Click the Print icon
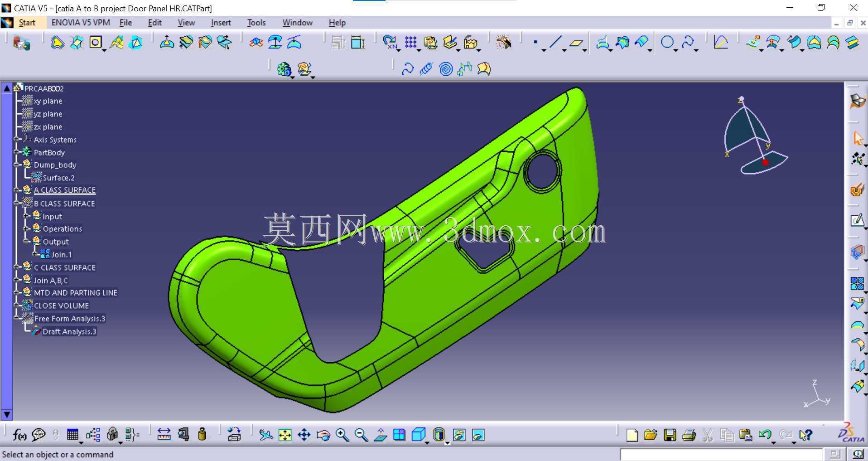The image size is (868, 461). (x=689, y=435)
